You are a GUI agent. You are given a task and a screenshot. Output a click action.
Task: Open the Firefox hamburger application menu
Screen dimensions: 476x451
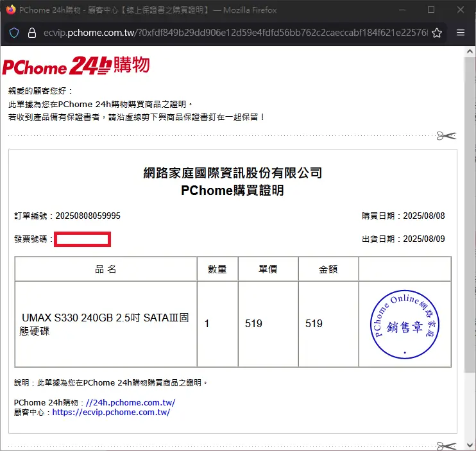(x=461, y=33)
